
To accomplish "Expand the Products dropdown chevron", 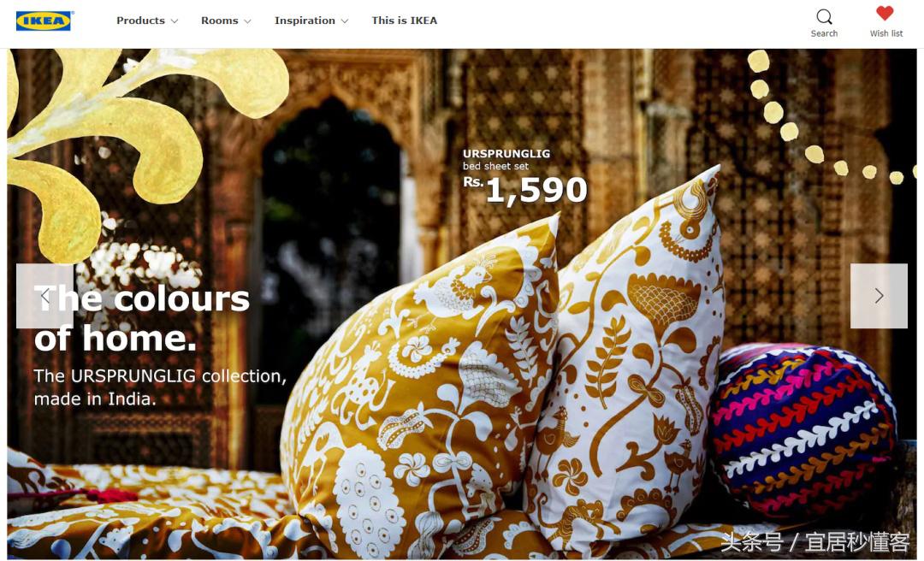I will click(175, 21).
